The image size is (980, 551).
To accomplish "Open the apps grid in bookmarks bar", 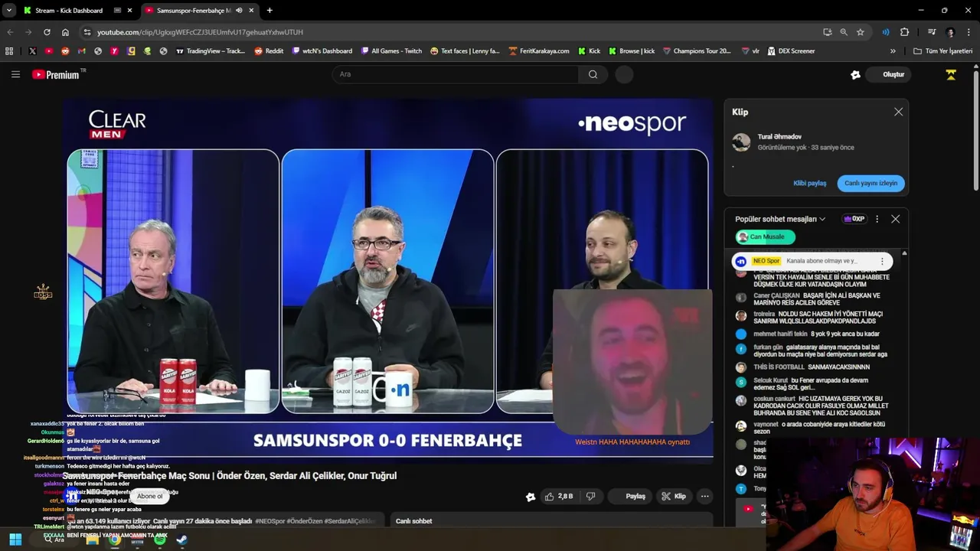I will [9, 51].
